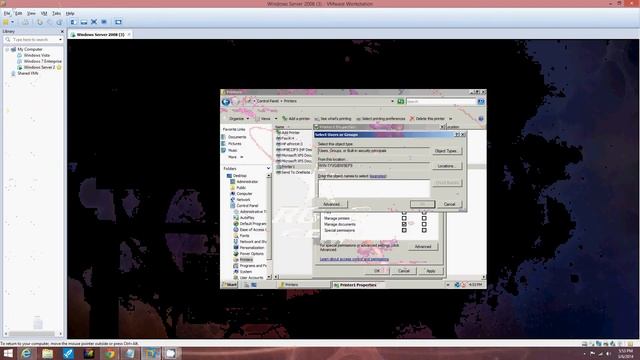Click the revert snapshot toolbar icon
The width and height of the screenshot is (640, 360).
[49, 22]
